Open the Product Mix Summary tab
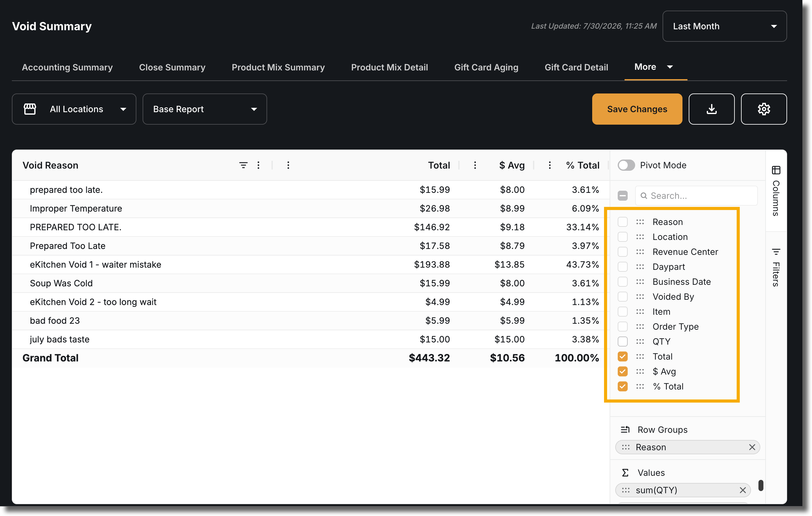This screenshot has width=812, height=516. click(x=278, y=67)
